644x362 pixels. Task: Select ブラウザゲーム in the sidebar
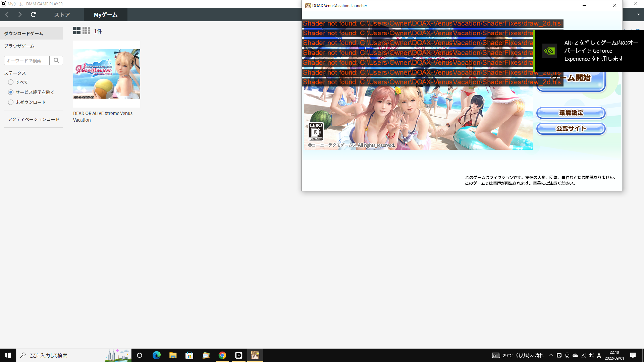click(19, 46)
